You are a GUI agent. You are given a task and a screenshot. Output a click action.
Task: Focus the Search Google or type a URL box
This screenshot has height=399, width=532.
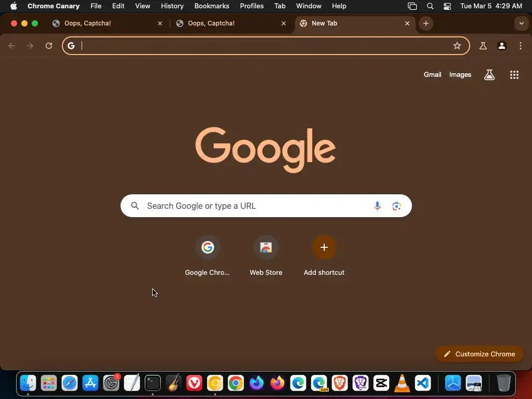[x=266, y=206]
